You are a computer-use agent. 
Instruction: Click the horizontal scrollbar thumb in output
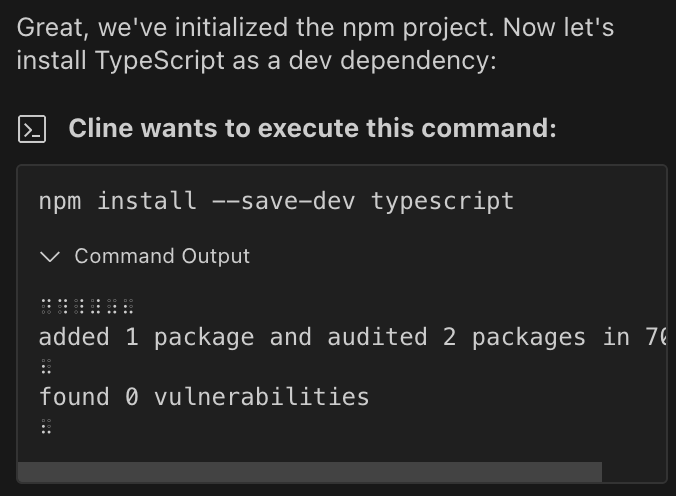click(310, 472)
